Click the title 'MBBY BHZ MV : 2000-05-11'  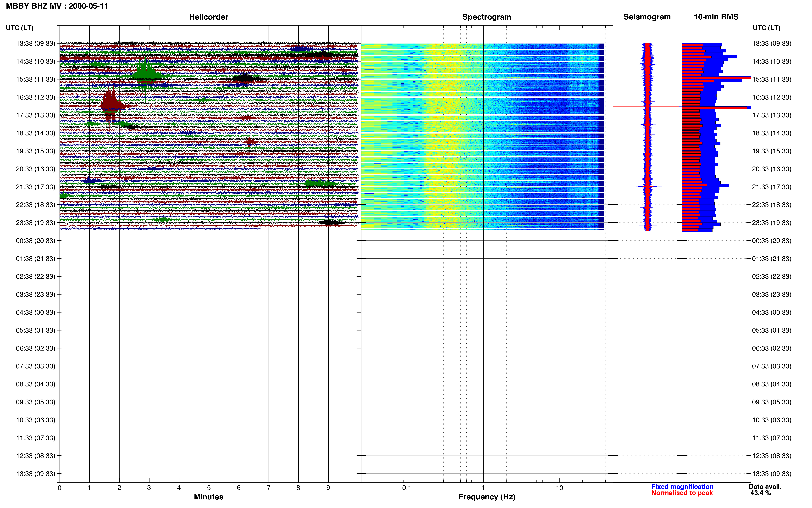57,6
